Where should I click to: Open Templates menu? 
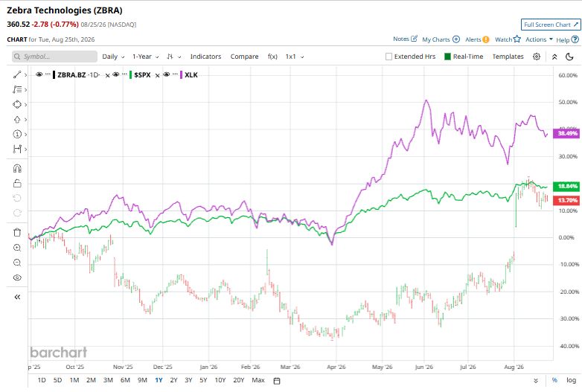pyautogui.click(x=508, y=57)
